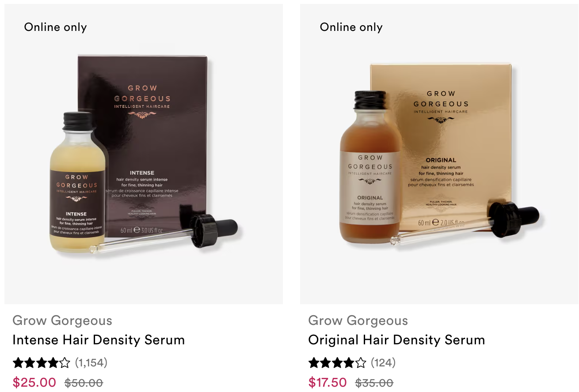
Task: Click the crossed-out $50.00 original price
Action: point(84,383)
